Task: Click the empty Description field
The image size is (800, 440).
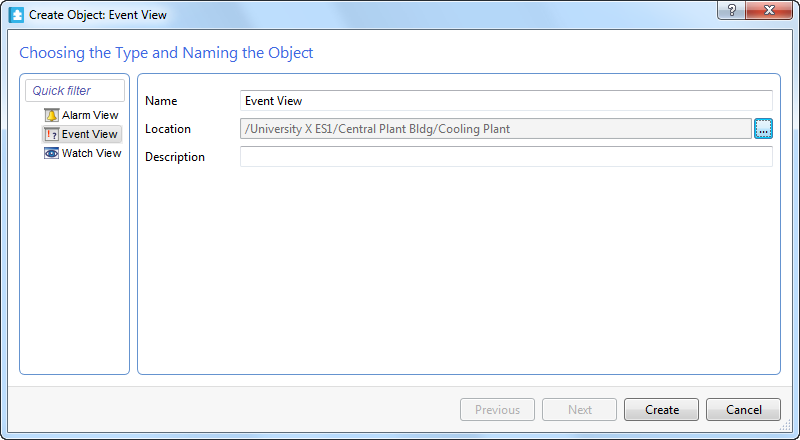Action: [x=506, y=157]
